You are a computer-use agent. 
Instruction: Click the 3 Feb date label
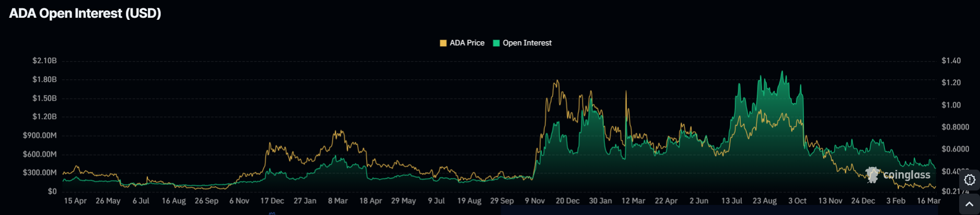[896, 201]
